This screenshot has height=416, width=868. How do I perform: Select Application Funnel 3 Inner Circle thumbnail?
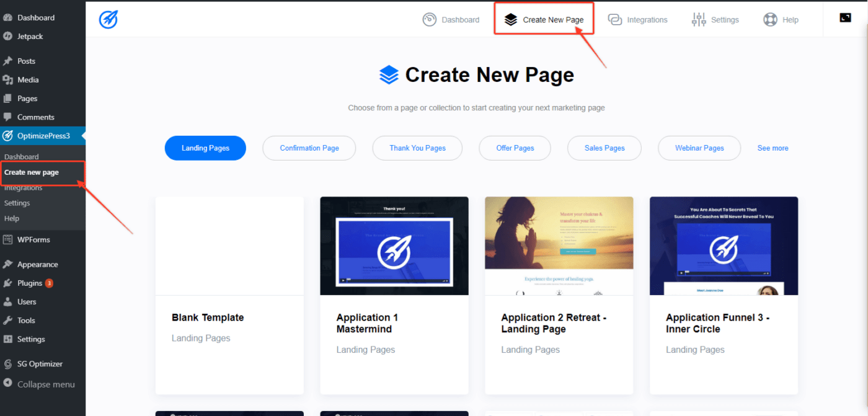pyautogui.click(x=724, y=246)
